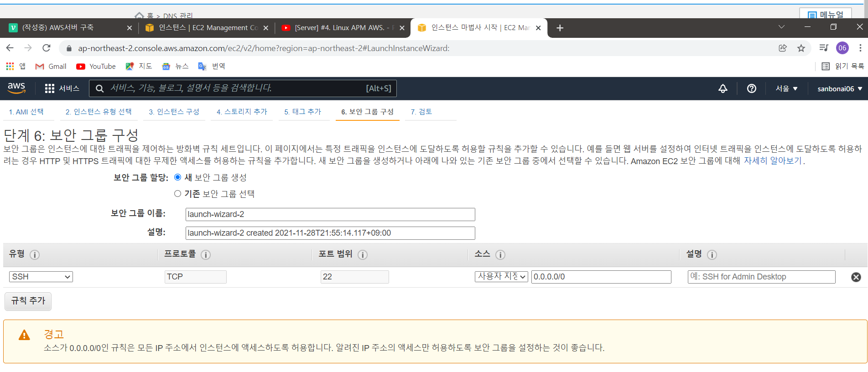868x372 pixels.
Task: Delete the SSH rule with X icon
Action: [x=856, y=277]
